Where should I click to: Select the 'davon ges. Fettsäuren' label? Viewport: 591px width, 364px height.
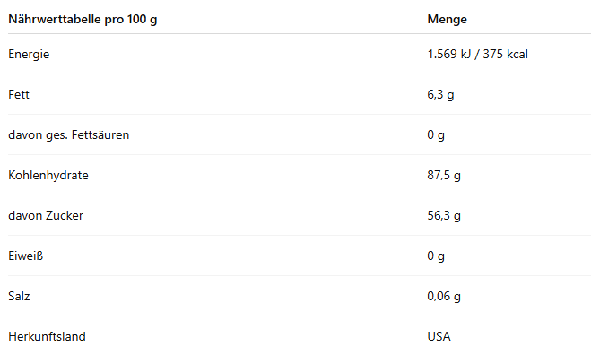pyautogui.click(x=68, y=135)
